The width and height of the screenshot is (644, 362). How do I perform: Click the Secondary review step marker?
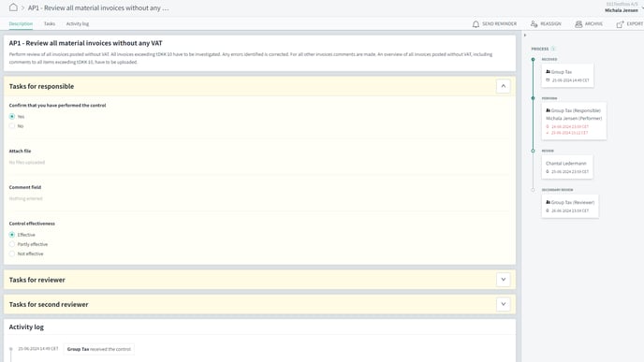[x=534, y=190]
